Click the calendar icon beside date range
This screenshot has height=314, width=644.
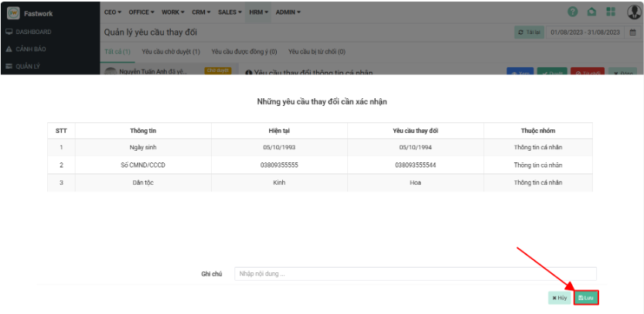click(632, 32)
